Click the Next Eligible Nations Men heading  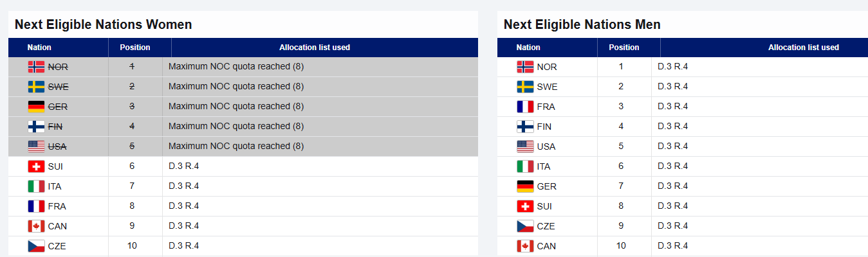pos(582,24)
